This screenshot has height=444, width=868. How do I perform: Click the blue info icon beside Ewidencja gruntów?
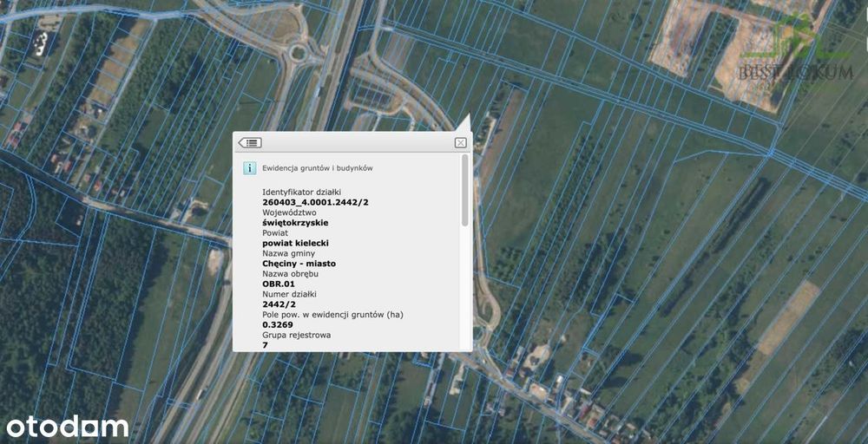pyautogui.click(x=250, y=168)
